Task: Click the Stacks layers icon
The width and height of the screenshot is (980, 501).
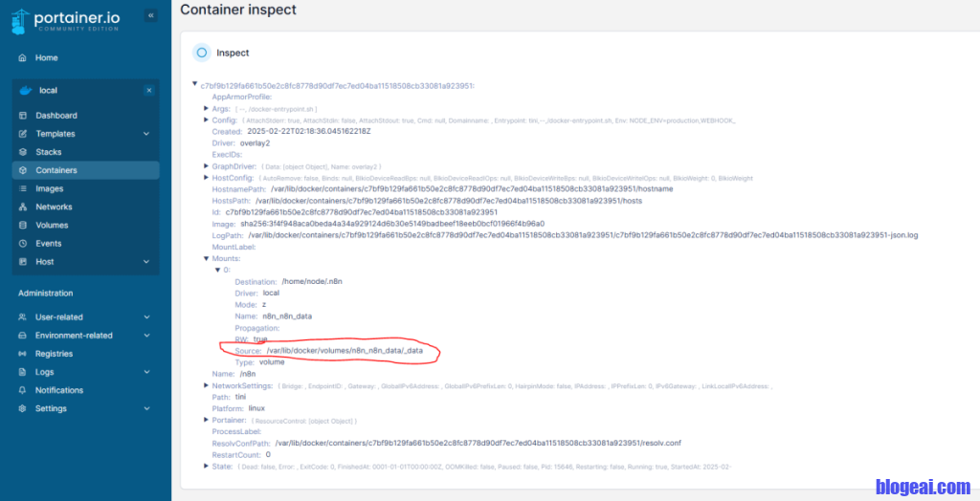Action: 24,152
